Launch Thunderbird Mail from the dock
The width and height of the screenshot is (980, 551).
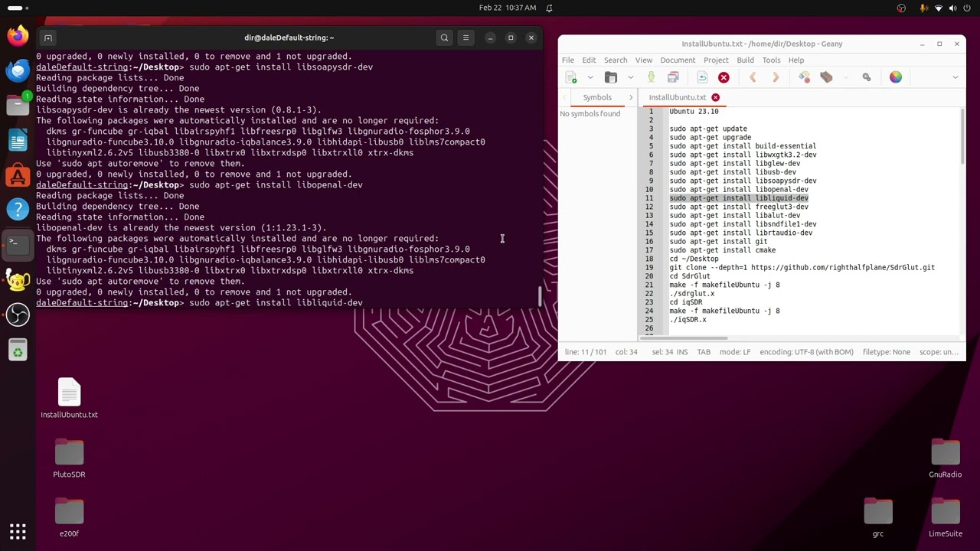point(18,70)
